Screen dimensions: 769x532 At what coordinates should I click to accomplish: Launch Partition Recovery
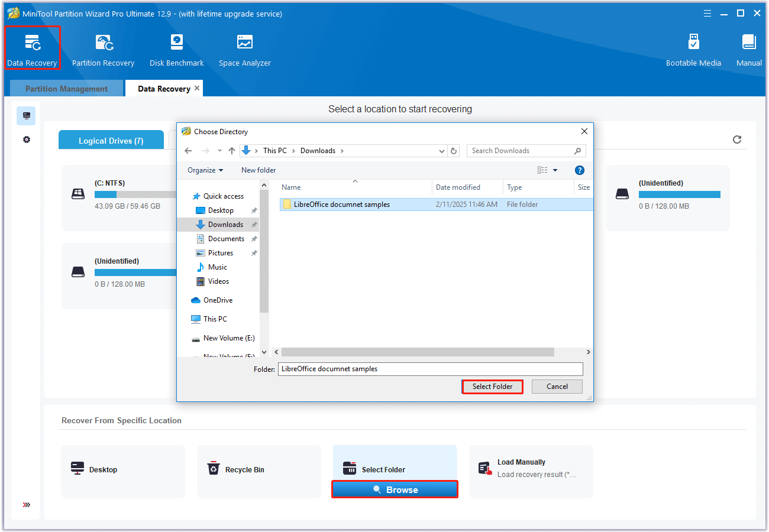[x=103, y=50]
